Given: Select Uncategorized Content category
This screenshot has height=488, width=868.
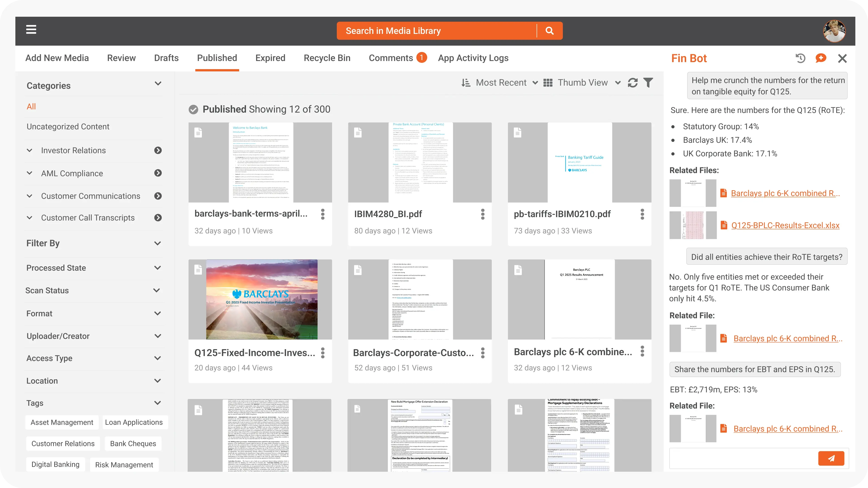Looking at the screenshot, I should point(68,127).
